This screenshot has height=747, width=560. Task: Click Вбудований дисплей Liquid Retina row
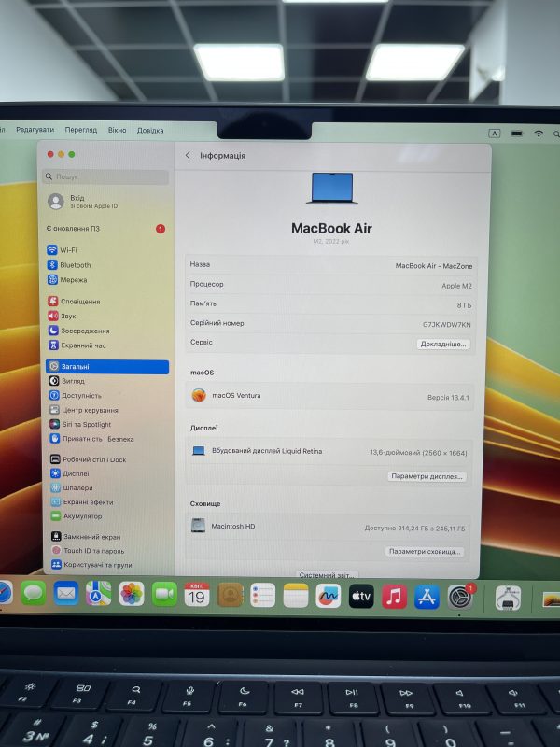coord(329,451)
